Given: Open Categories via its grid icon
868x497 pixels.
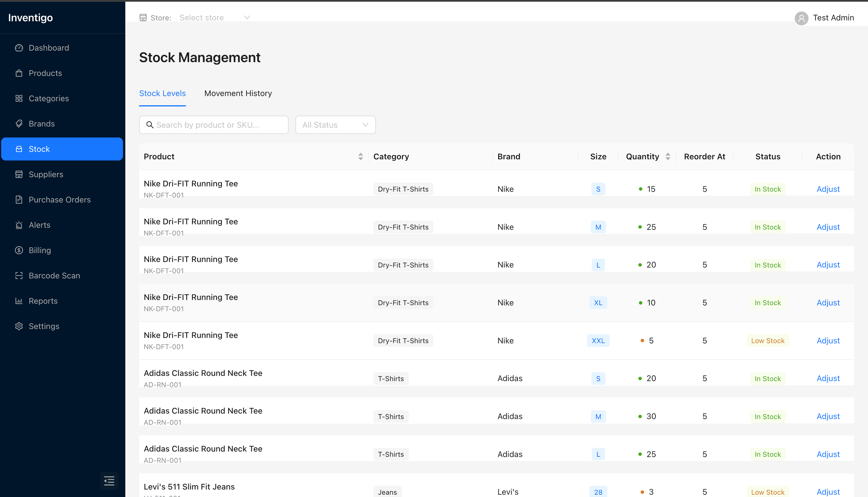Looking at the screenshot, I should [x=19, y=98].
